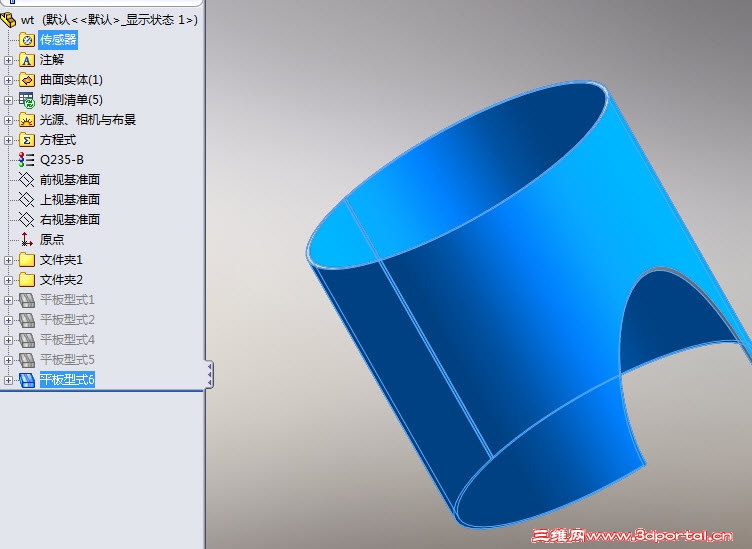Viewport: 752px width, 549px height.
Task: Click the 文件夹1 folder icon
Action: (27, 260)
